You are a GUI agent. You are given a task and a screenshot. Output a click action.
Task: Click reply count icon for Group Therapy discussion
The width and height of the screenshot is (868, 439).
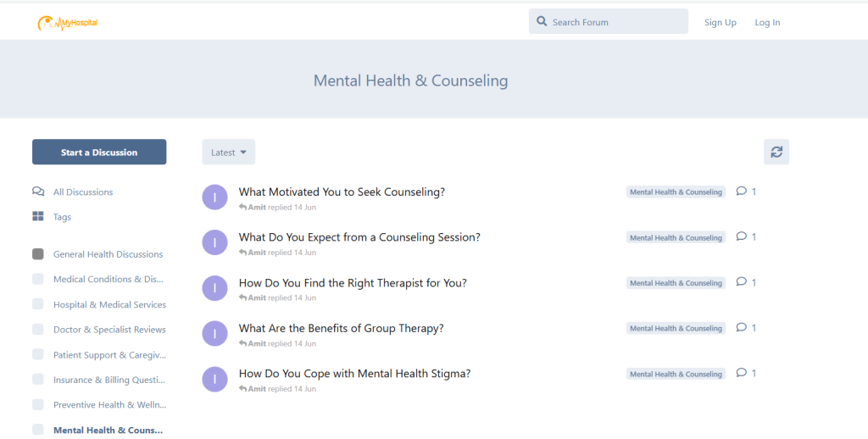pyautogui.click(x=742, y=328)
